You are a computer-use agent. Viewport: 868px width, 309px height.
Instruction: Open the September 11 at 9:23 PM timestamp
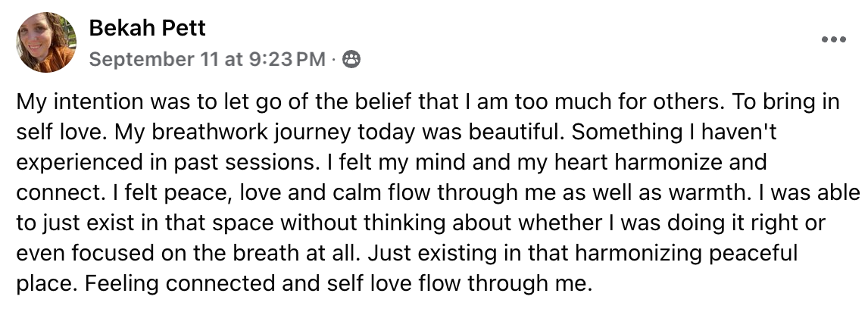[207, 59]
